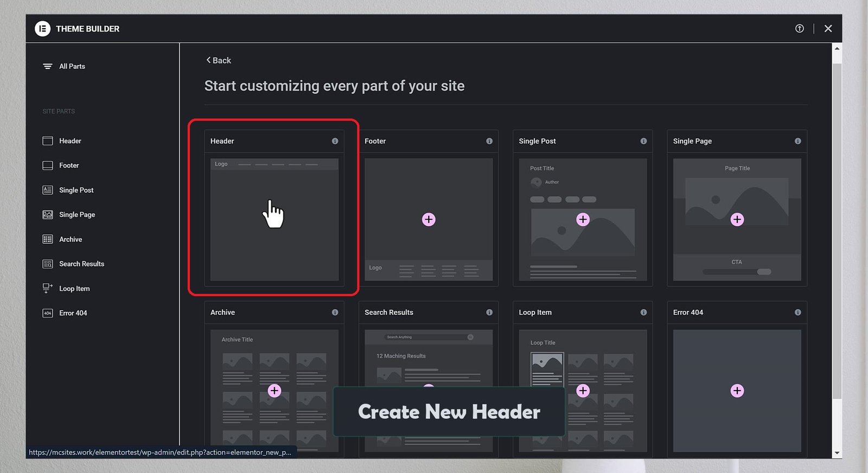Open Footer in Site Parts menu
868x473 pixels.
click(x=69, y=165)
